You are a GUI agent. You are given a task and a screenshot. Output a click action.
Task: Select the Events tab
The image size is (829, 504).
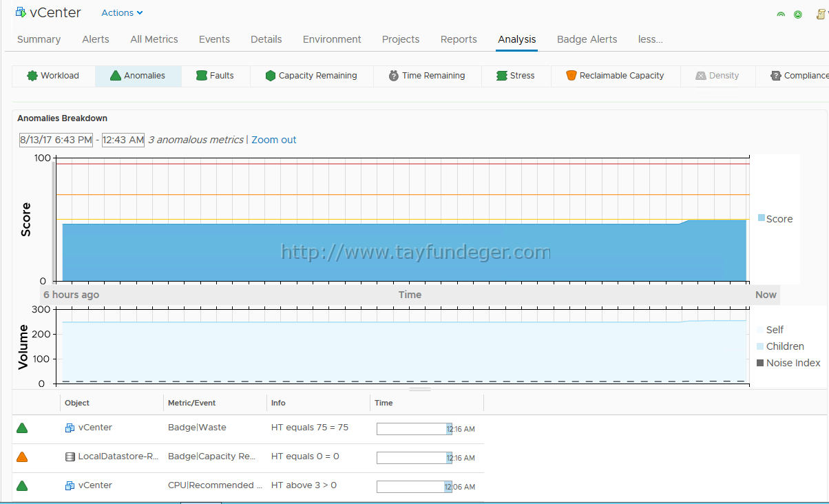coord(214,39)
